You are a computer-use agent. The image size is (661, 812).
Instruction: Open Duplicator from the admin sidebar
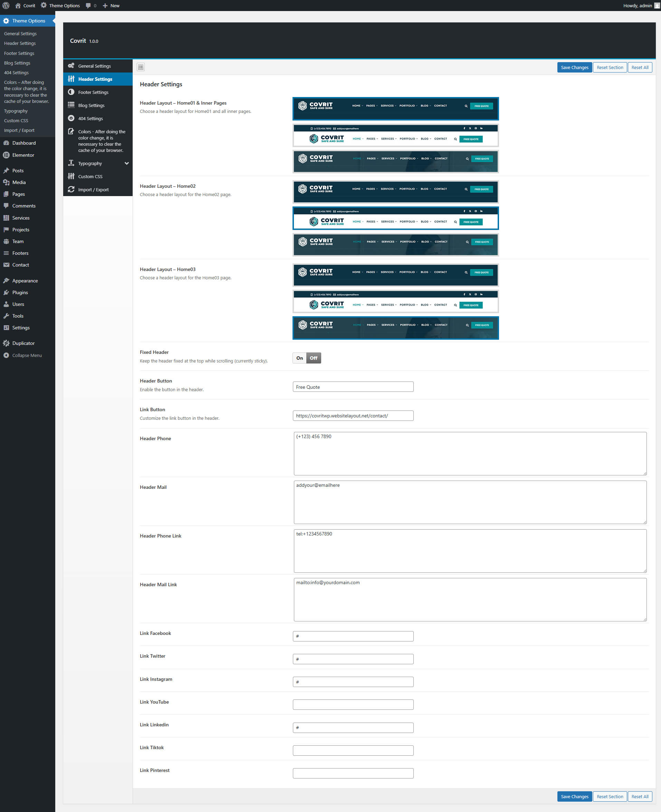[x=23, y=343]
